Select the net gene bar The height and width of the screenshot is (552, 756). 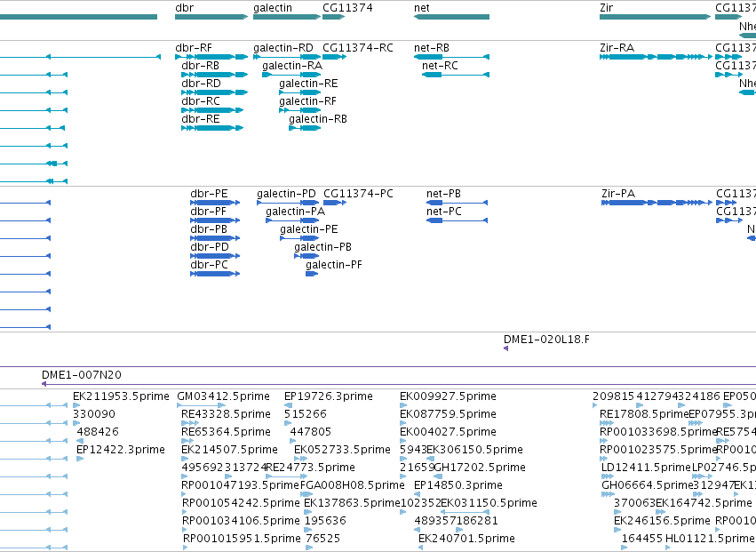pos(451,17)
